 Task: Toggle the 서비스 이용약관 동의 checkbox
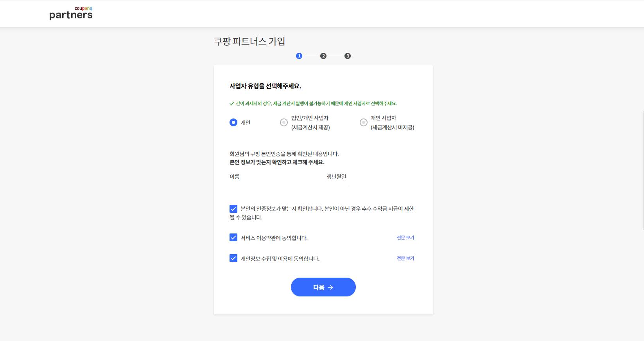click(x=233, y=237)
